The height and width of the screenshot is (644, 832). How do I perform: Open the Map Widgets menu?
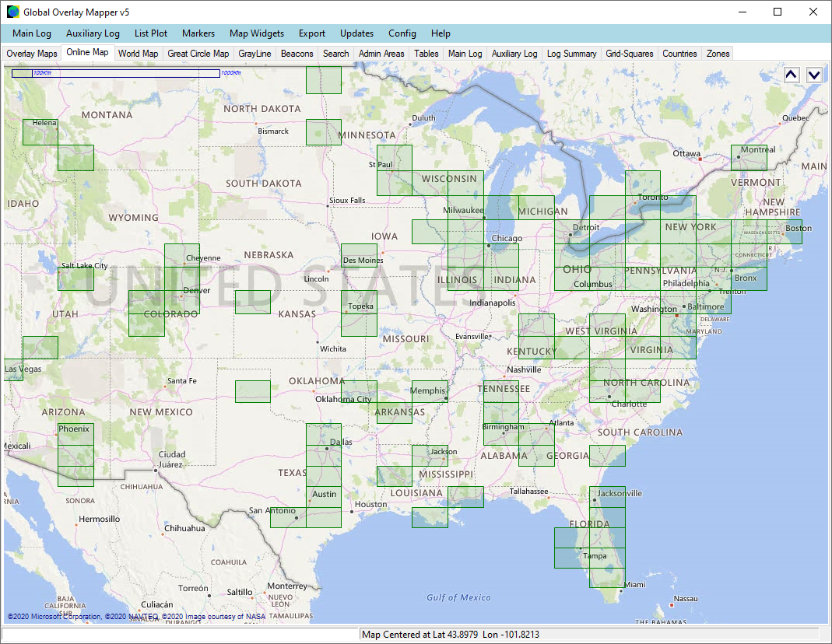257,33
